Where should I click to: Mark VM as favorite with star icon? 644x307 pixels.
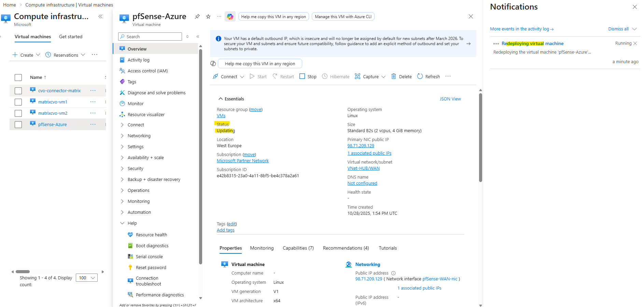coord(208,16)
